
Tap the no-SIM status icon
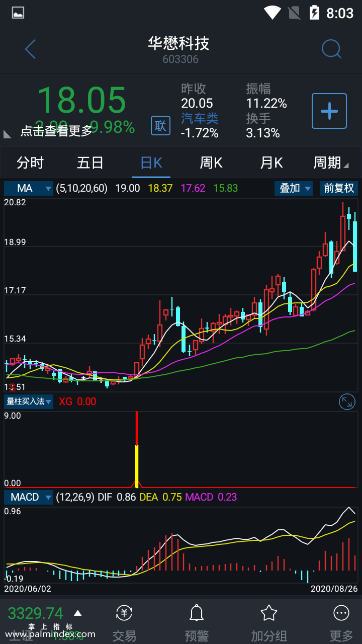pyautogui.click(x=294, y=13)
